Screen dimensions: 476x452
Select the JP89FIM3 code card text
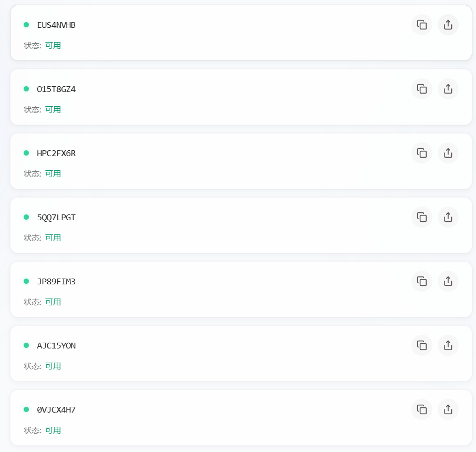click(56, 281)
